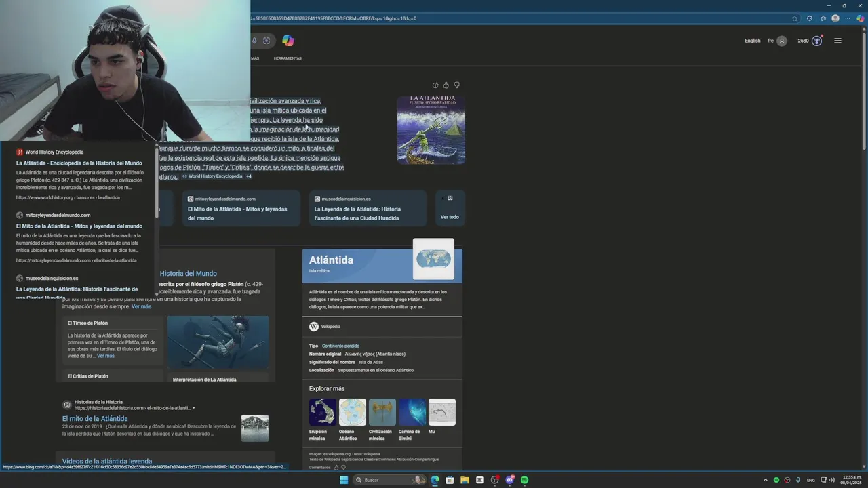The image size is (868, 488).
Task: Open Microsoft Store from the taskbar
Action: 450,480
